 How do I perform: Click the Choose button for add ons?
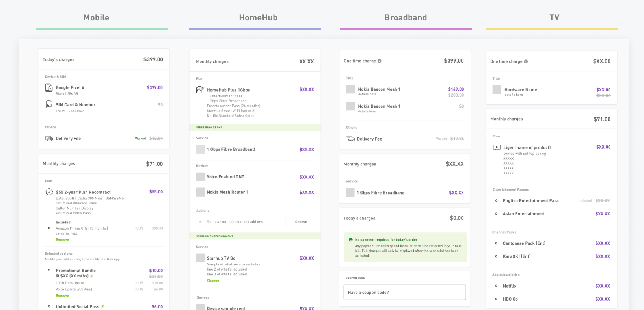(x=301, y=221)
